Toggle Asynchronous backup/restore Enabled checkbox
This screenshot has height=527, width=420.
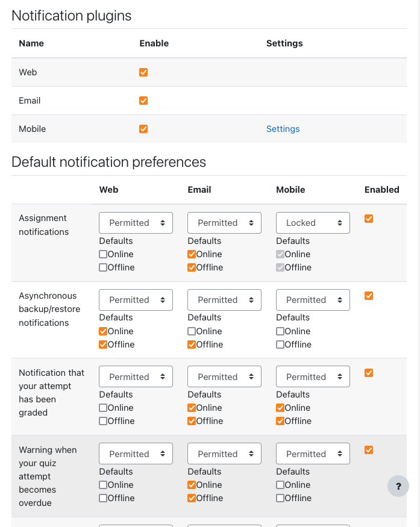369,296
